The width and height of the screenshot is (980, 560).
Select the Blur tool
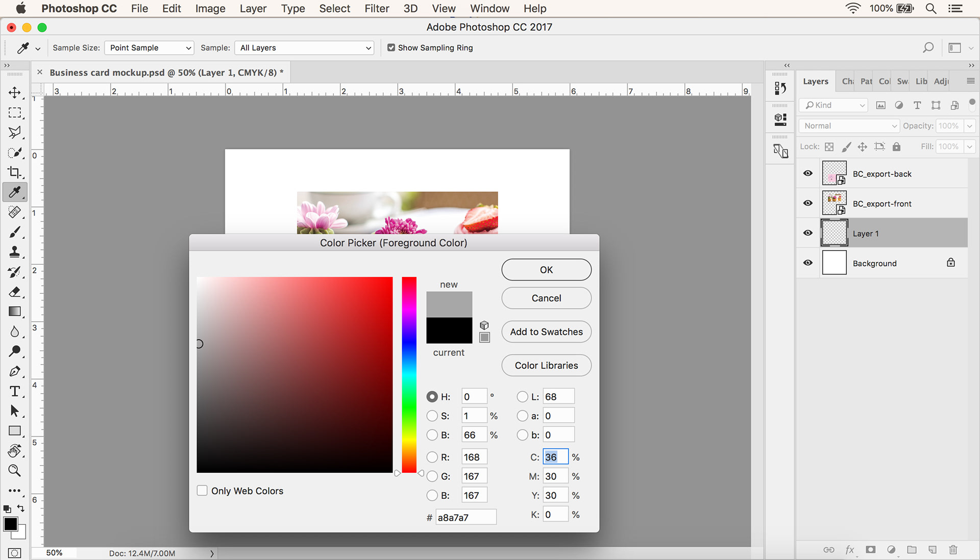point(15,332)
